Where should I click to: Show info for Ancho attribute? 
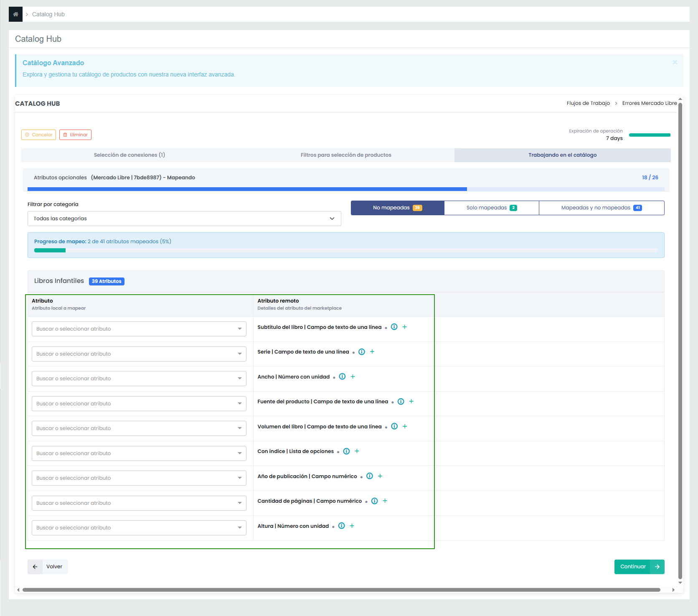tap(342, 377)
